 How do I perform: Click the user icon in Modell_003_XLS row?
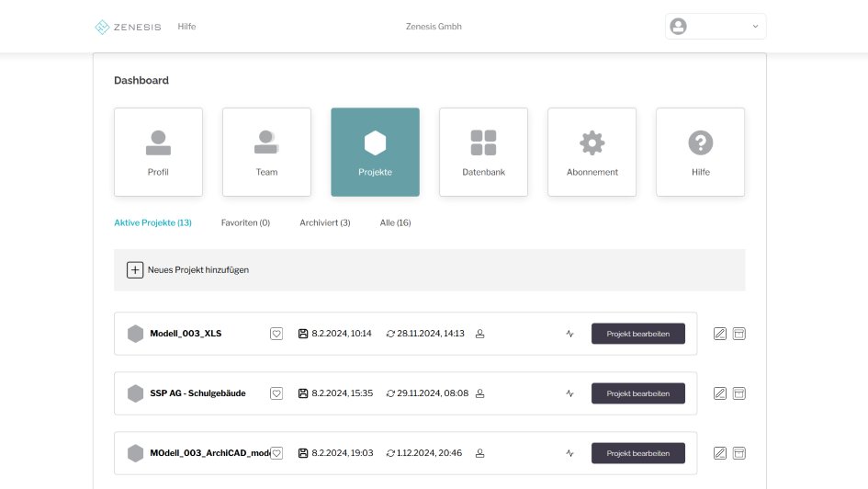click(479, 334)
